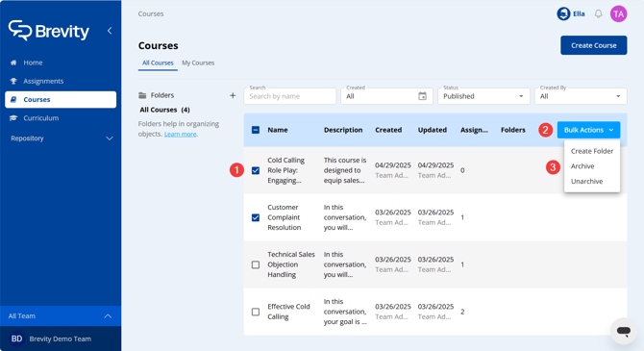Click the Ella name label
This screenshot has height=351, width=644.
click(x=579, y=14)
